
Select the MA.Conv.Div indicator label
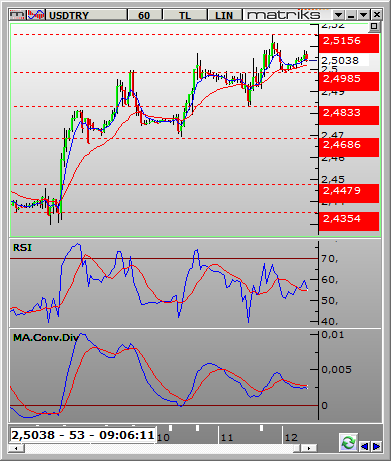click(46, 338)
